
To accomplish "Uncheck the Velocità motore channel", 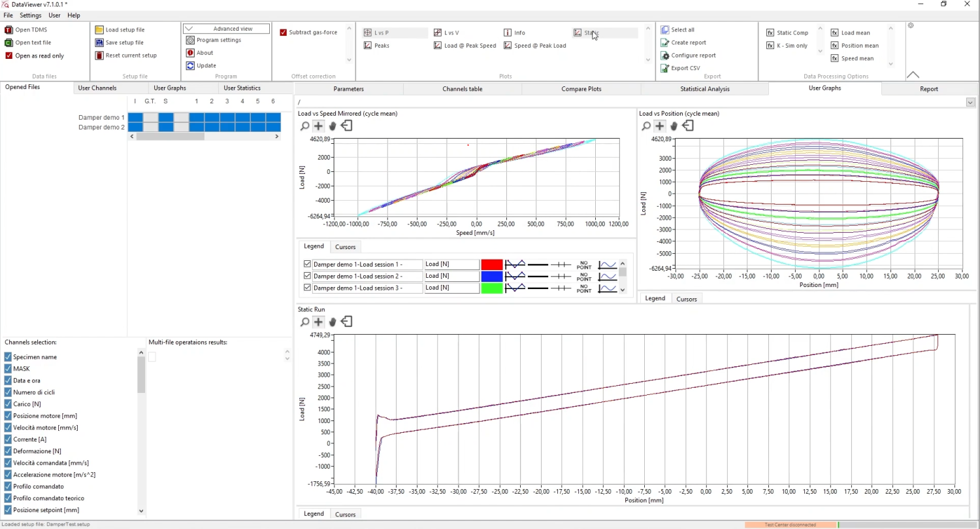I will [7, 427].
